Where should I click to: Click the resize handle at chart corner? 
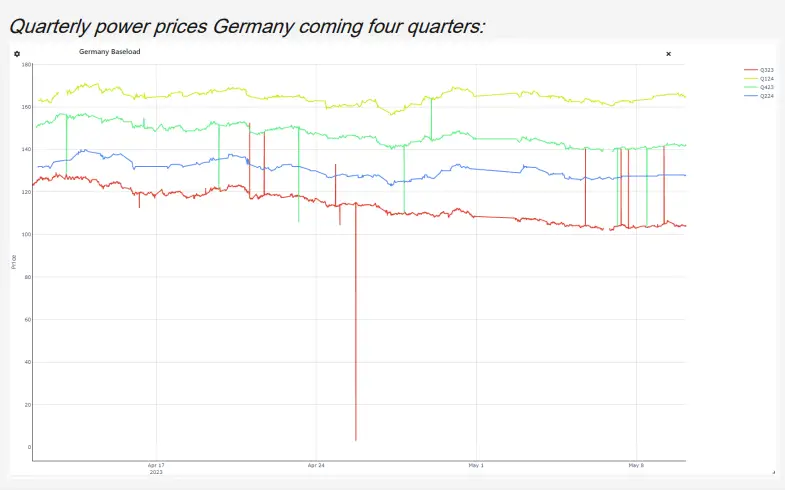pos(773,472)
